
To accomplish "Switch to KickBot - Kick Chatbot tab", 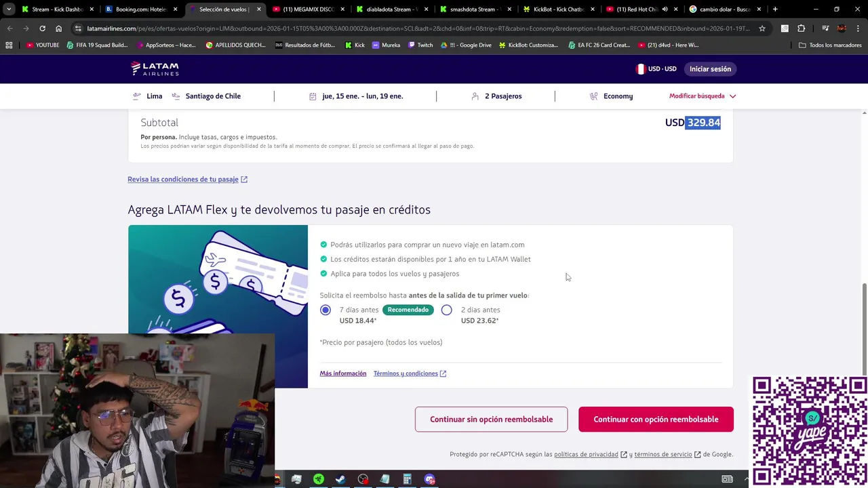I will point(559,9).
